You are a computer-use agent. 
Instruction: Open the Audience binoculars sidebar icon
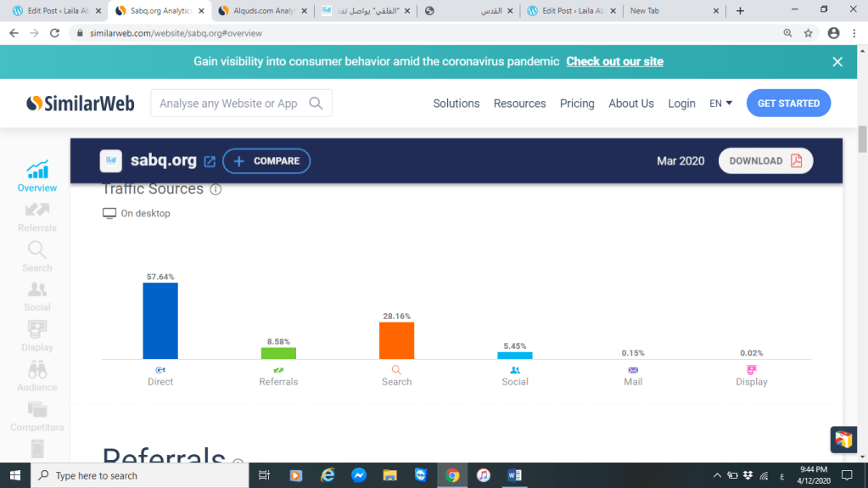point(37,375)
